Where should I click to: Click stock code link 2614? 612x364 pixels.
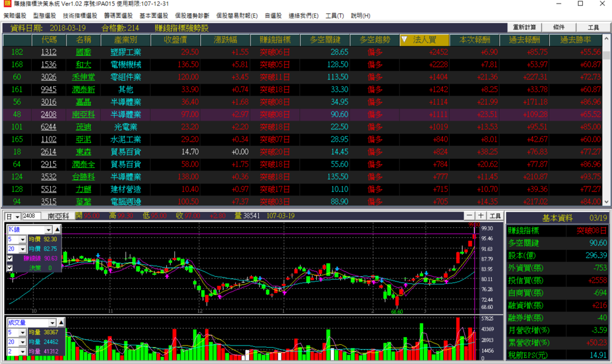(49, 152)
